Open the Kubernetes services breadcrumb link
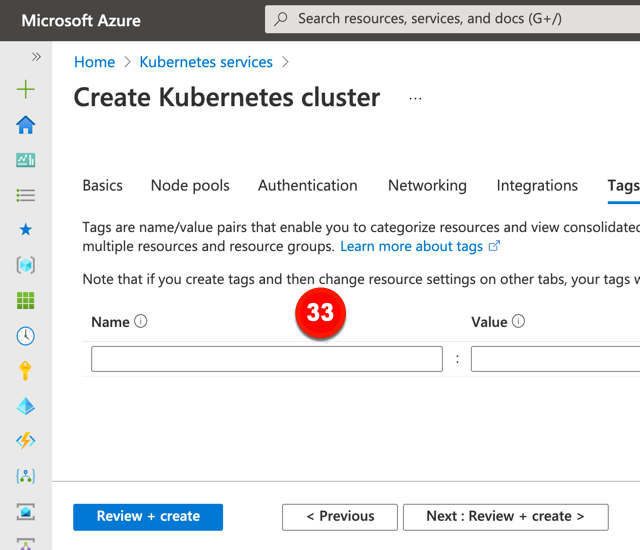Image resolution: width=640 pixels, height=550 pixels. [206, 62]
